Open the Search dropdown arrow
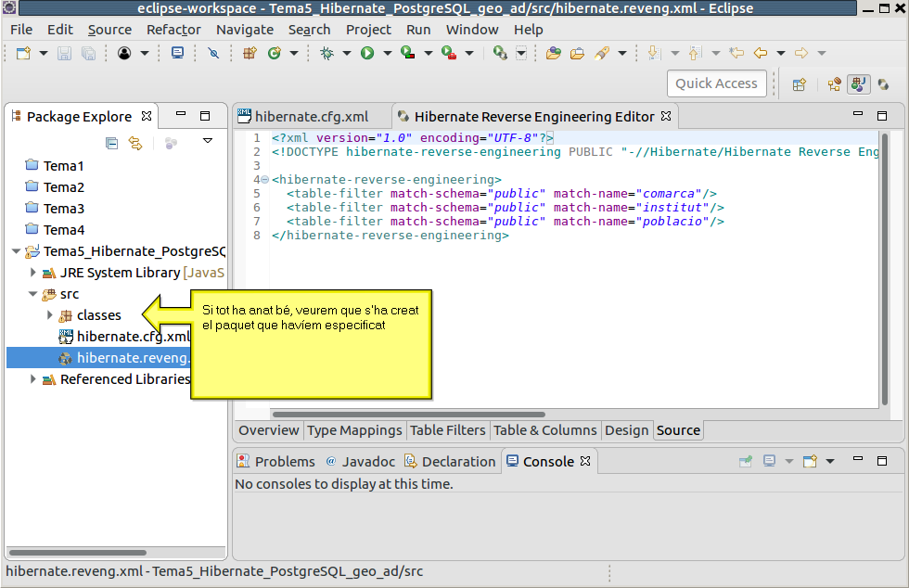The width and height of the screenshot is (909, 588). click(622, 54)
